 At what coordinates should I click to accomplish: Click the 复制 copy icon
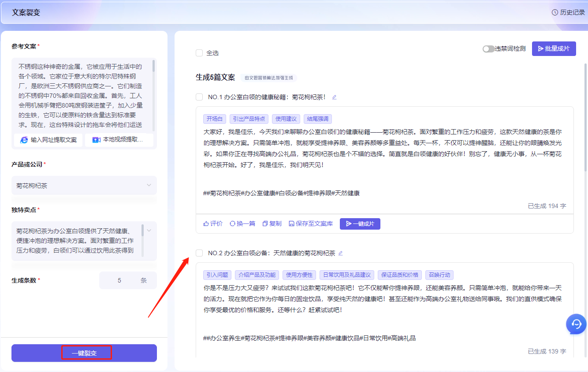click(x=265, y=223)
